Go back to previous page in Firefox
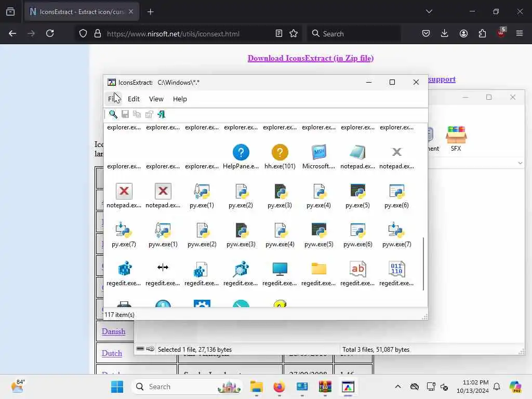The height and width of the screenshot is (399, 532). [x=12, y=33]
